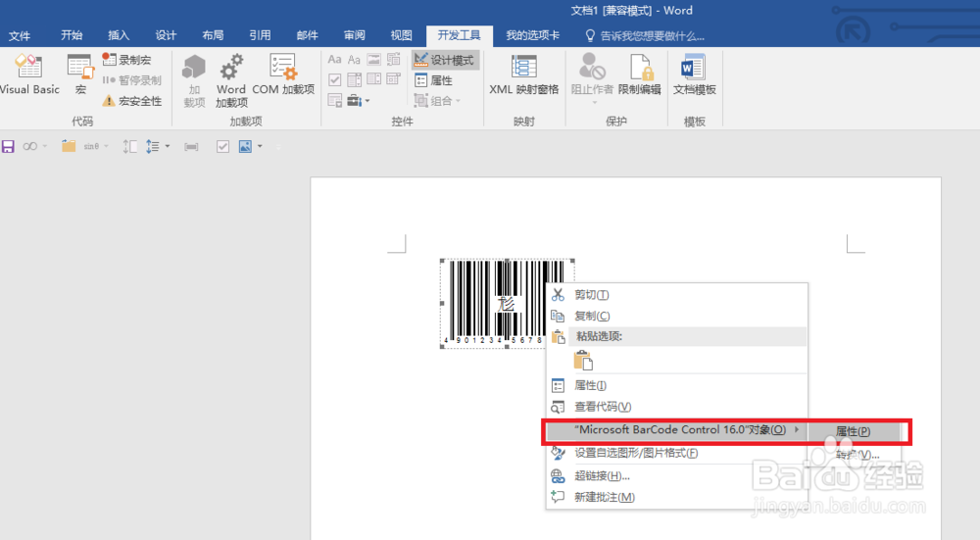Open the legacy tools toolbox icon

coord(355,100)
